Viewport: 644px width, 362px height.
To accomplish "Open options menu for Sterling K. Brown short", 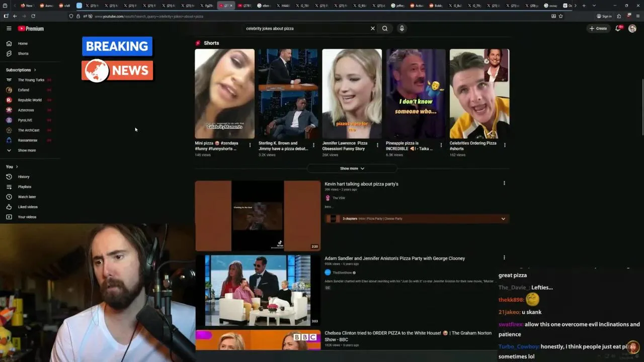I will tap(313, 145).
